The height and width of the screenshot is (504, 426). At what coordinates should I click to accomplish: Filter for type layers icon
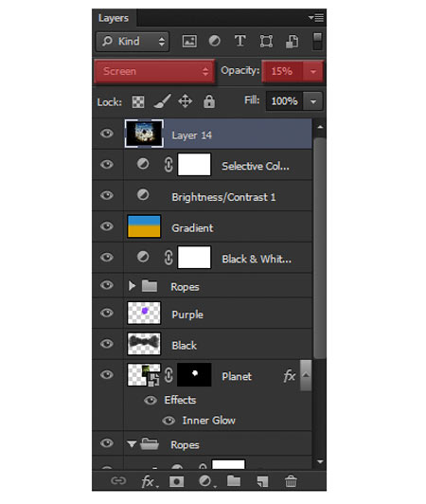click(x=240, y=41)
